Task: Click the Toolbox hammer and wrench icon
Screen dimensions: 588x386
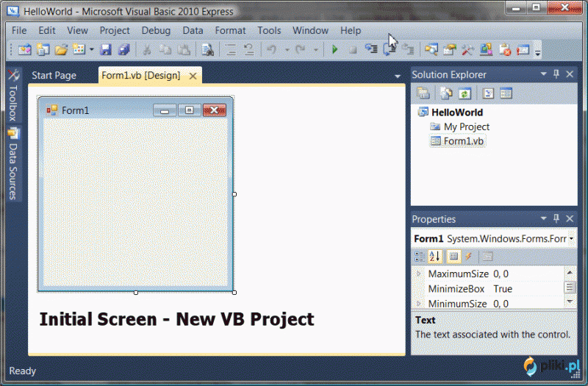Action: [467, 49]
